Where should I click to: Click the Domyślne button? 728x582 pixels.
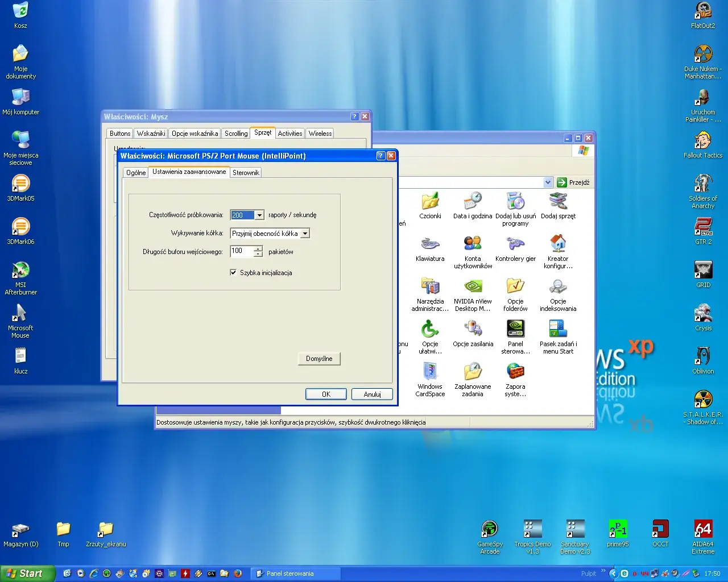pos(319,359)
